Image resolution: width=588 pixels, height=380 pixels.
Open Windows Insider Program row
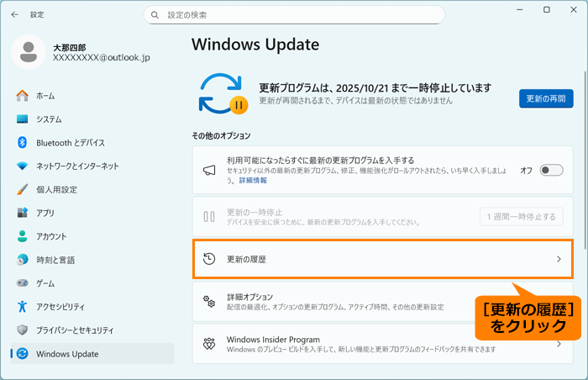[x=382, y=344]
